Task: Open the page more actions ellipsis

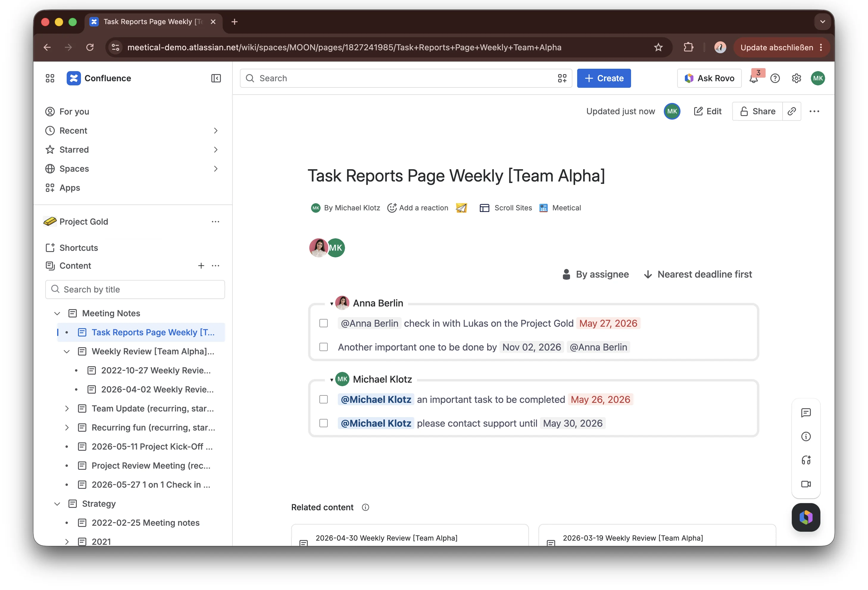Action: [x=814, y=111]
